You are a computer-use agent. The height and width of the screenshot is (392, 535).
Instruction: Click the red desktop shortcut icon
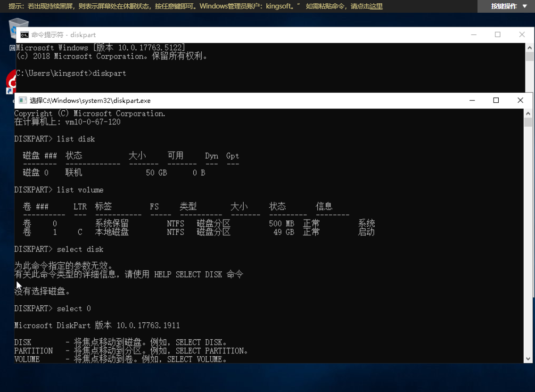click(x=11, y=81)
